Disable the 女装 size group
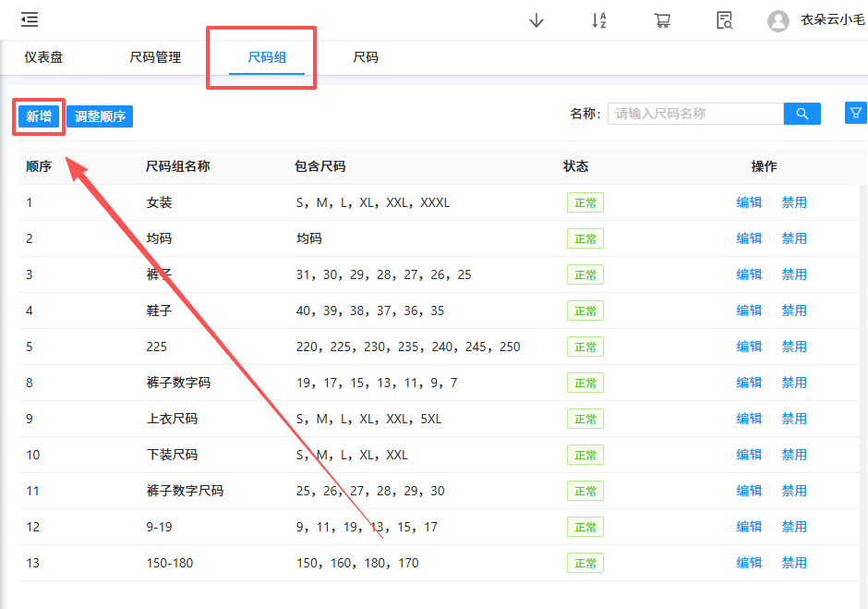 (x=794, y=201)
